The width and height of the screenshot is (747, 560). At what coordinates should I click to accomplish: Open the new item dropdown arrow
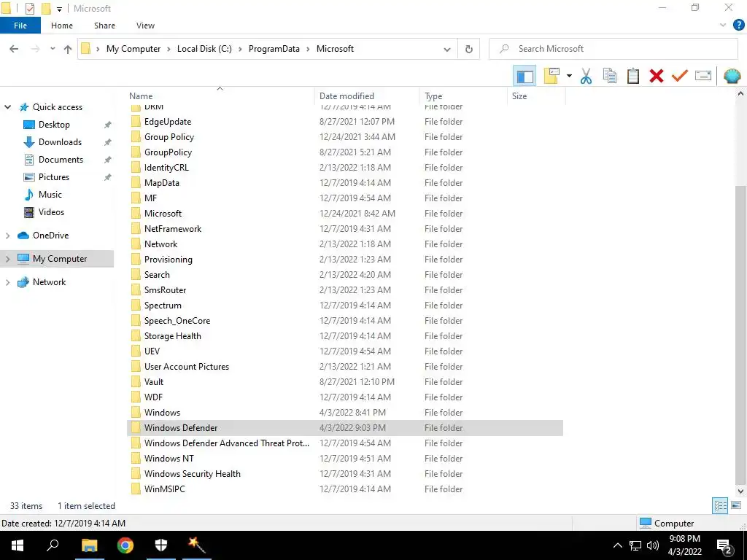tap(569, 76)
